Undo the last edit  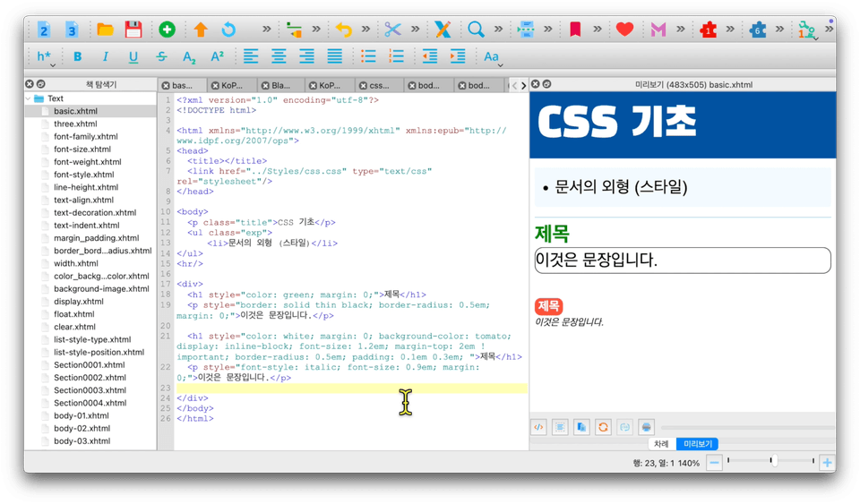343,29
